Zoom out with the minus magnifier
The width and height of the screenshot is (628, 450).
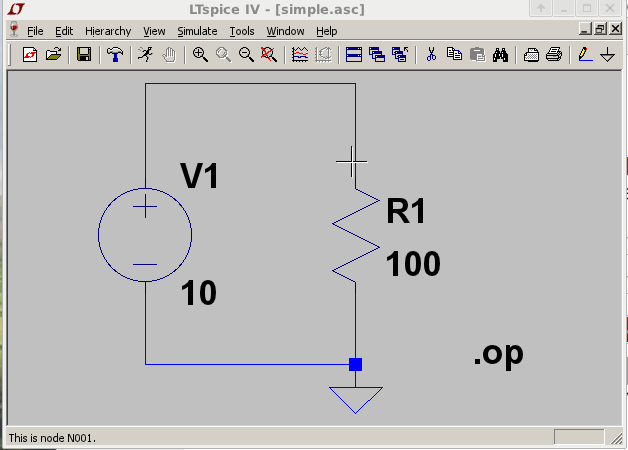pyautogui.click(x=246, y=54)
